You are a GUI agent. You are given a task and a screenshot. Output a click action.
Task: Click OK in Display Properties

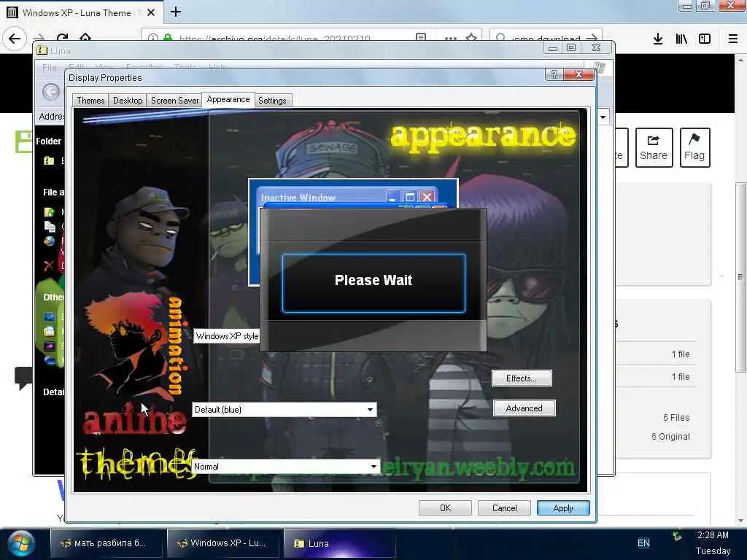coord(446,508)
